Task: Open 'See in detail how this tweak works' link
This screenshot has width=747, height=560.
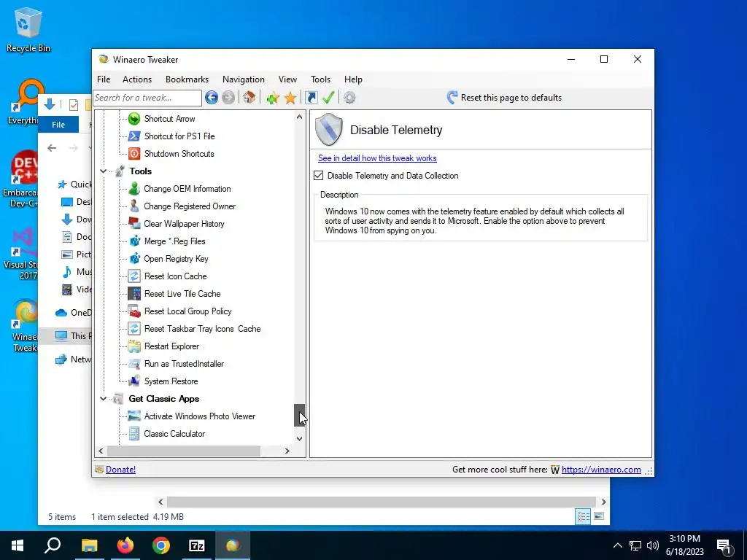Action: tap(377, 158)
